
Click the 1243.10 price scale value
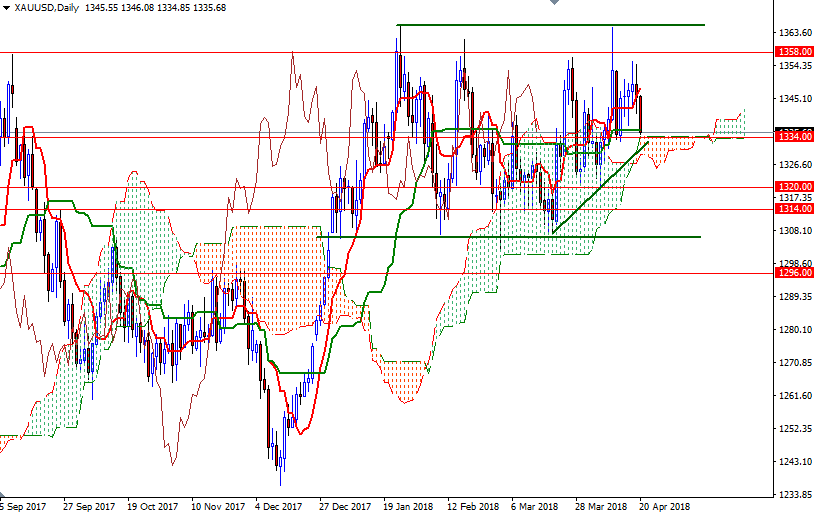point(795,462)
